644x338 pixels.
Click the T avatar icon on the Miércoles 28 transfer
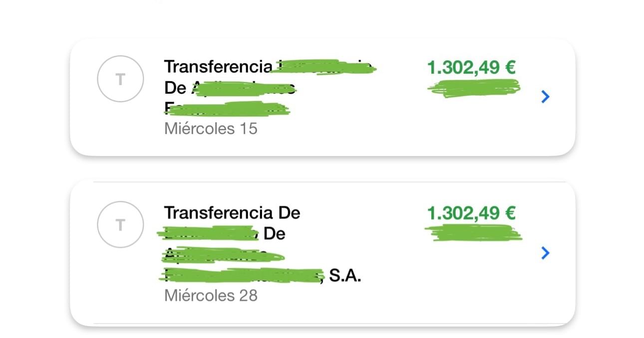point(120,225)
